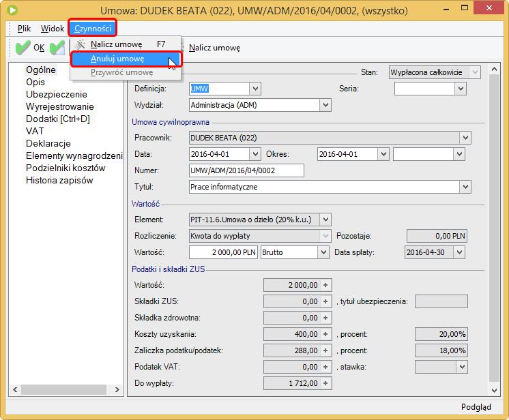
Task: Expand the Definicja dropdown arrow
Action: 255,89
